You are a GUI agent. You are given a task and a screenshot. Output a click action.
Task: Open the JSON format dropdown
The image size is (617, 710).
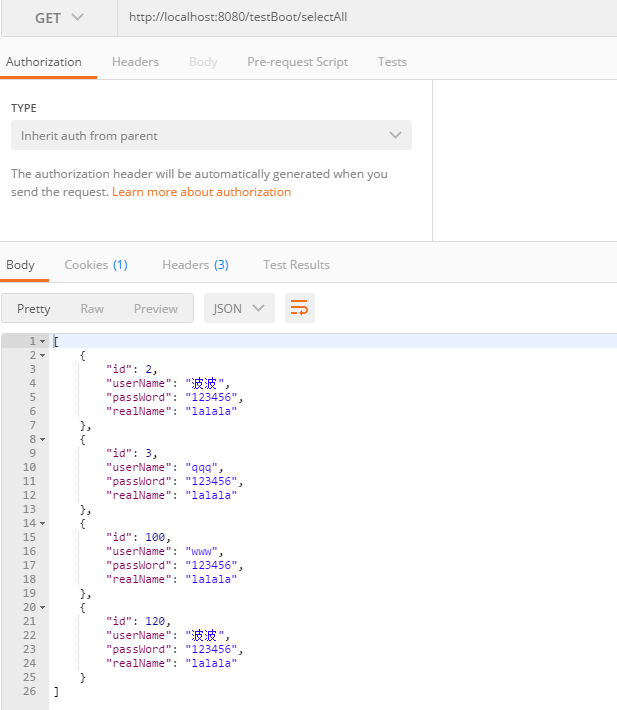point(239,308)
